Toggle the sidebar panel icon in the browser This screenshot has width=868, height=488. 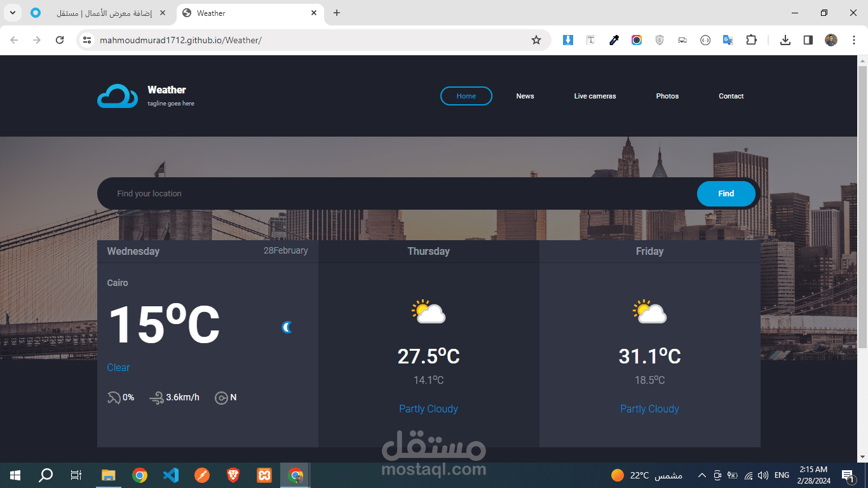[808, 39]
